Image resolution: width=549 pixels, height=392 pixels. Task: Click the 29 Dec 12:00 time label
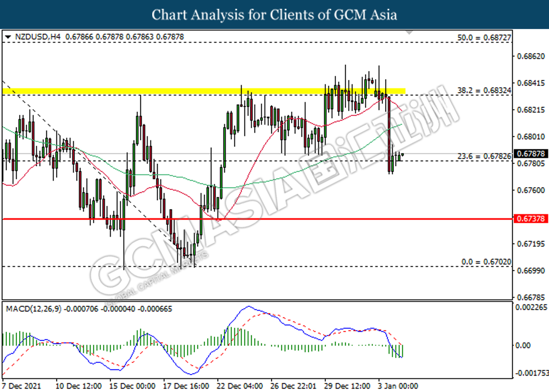point(347,386)
